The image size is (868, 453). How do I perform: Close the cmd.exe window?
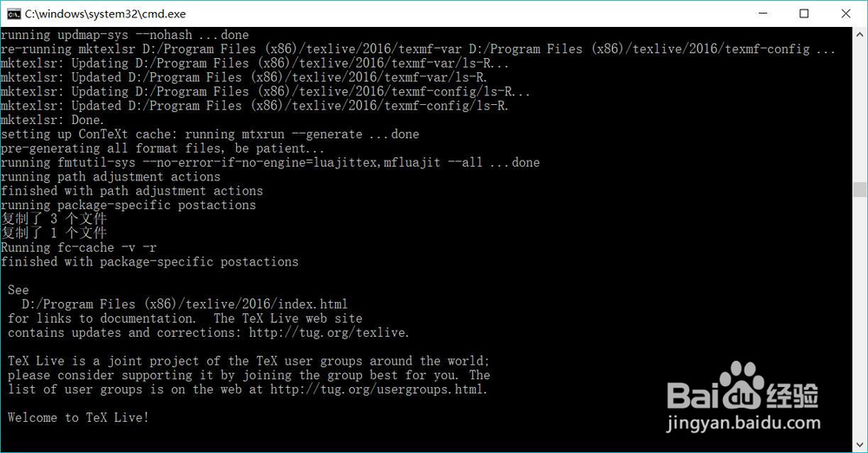pyautogui.click(x=845, y=14)
